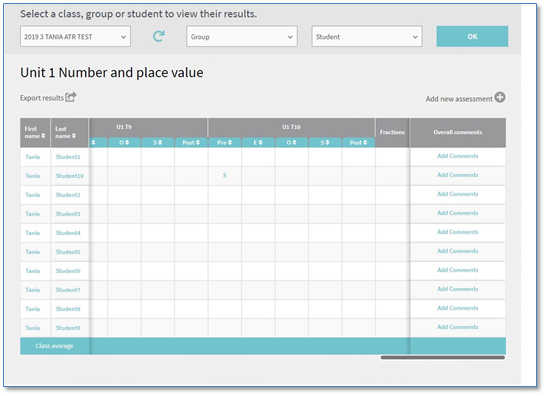Click the U1 T10 column group header
Image resolution: width=546 pixels, height=396 pixels.
coord(291,127)
